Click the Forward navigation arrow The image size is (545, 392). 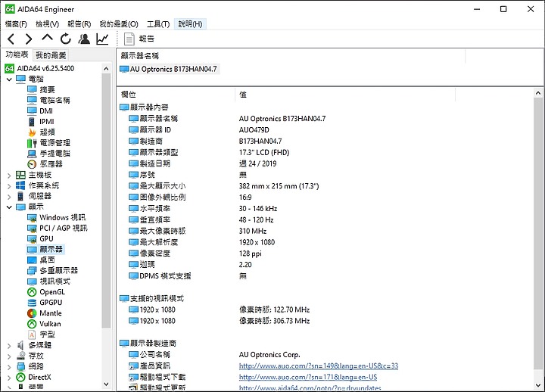pos(29,39)
